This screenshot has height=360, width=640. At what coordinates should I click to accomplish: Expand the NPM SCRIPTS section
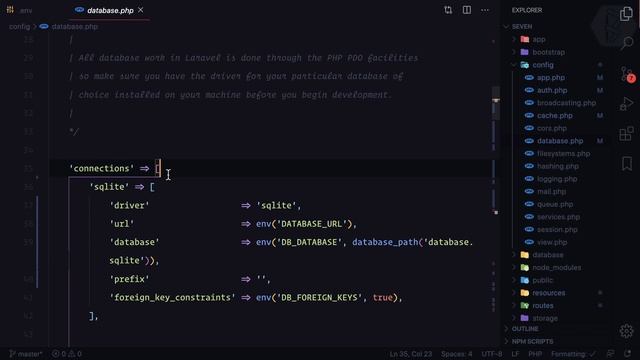point(532,342)
